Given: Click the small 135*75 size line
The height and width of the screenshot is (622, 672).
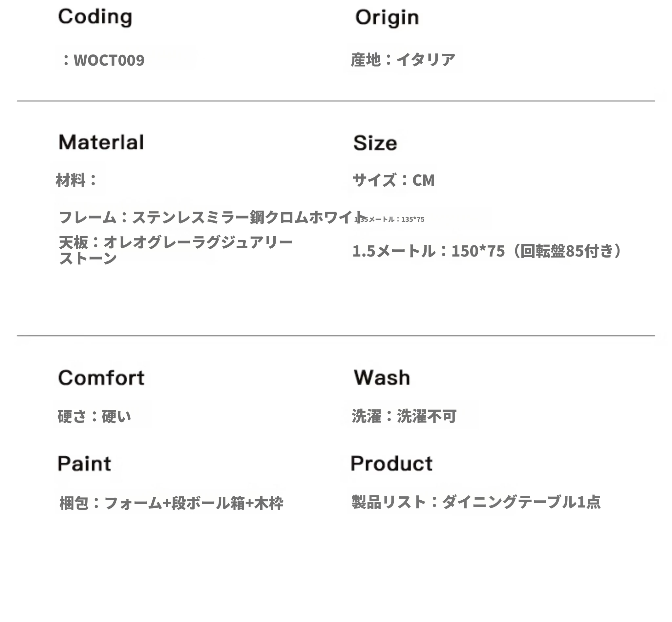Looking at the screenshot, I should pyautogui.click(x=389, y=219).
